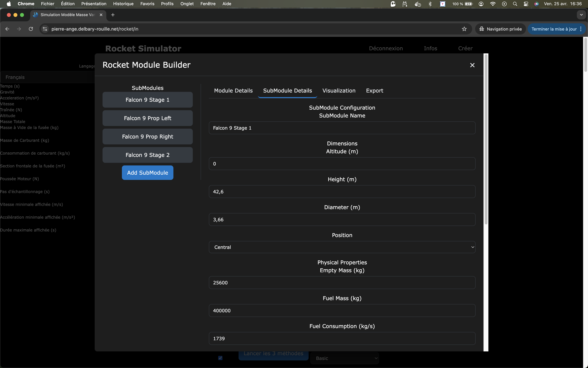588x368 pixels.
Task: Click the page's vertical scrollbar
Action: coord(586,55)
